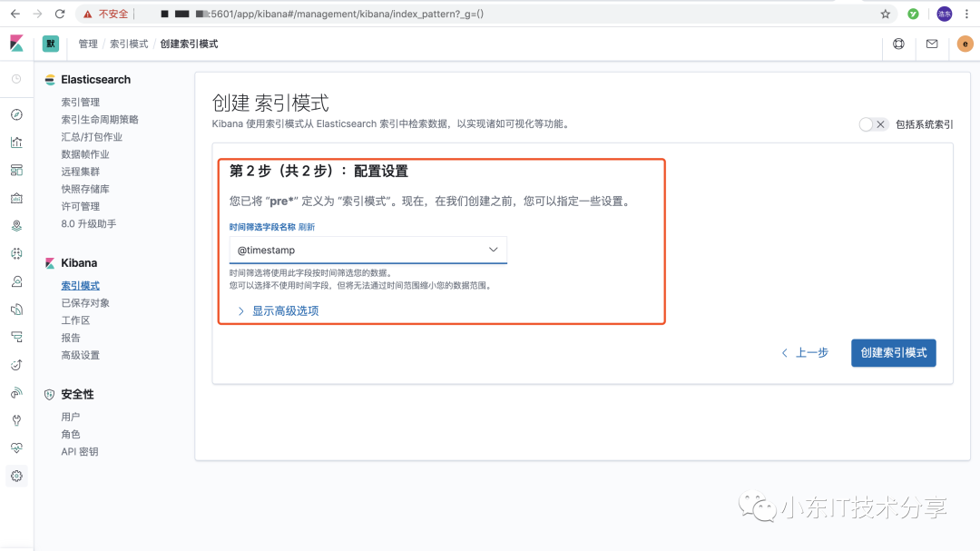Open 高级设置 menu item

pos(81,355)
